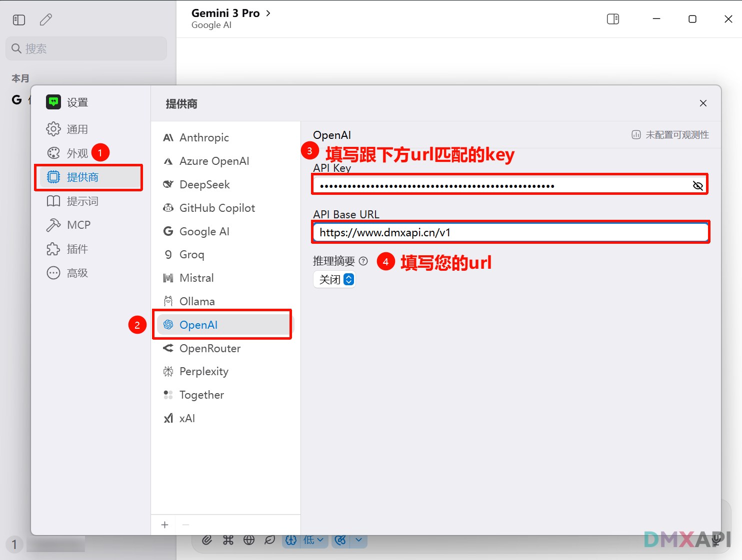Select Google AI provider
The height and width of the screenshot is (560, 742).
(x=204, y=232)
